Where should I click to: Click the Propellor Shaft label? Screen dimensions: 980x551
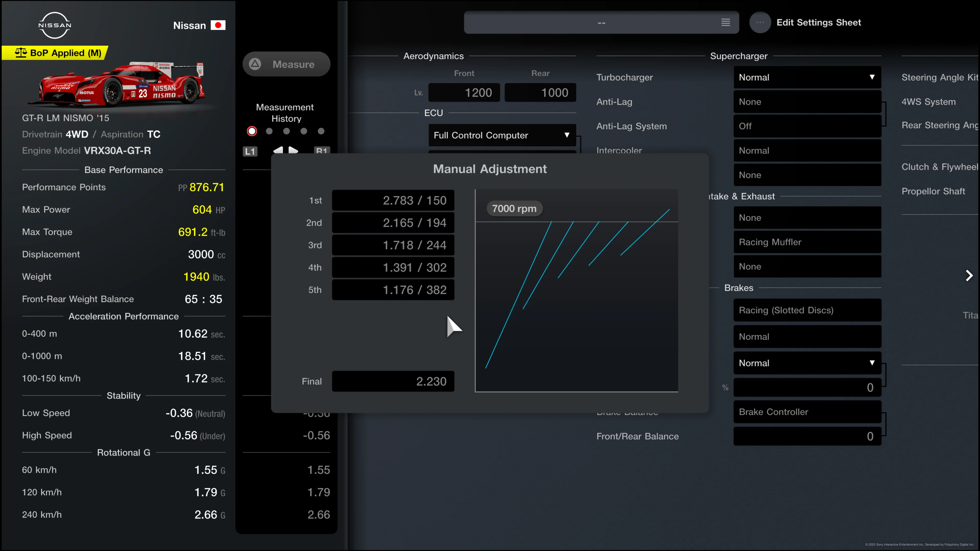pyautogui.click(x=933, y=191)
